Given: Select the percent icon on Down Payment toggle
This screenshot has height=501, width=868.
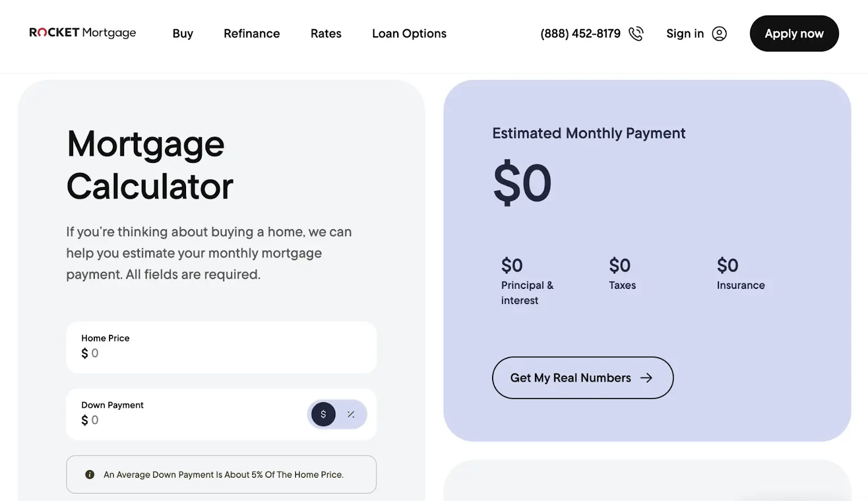Looking at the screenshot, I should point(351,414).
